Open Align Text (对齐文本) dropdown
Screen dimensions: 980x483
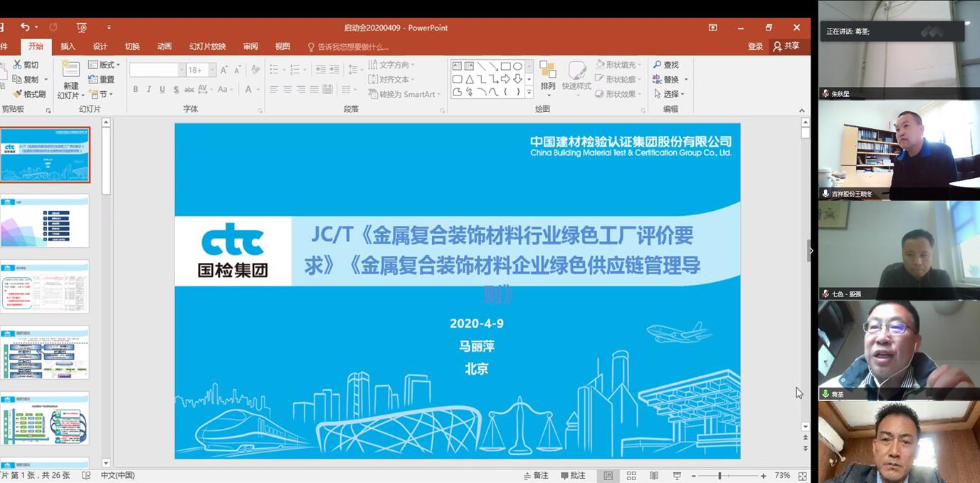pyautogui.click(x=391, y=80)
